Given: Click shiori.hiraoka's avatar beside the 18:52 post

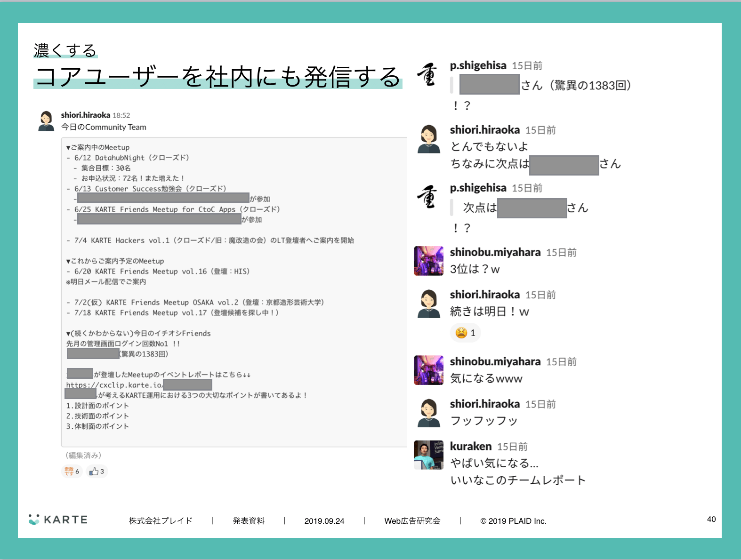Looking at the screenshot, I should click(x=46, y=121).
